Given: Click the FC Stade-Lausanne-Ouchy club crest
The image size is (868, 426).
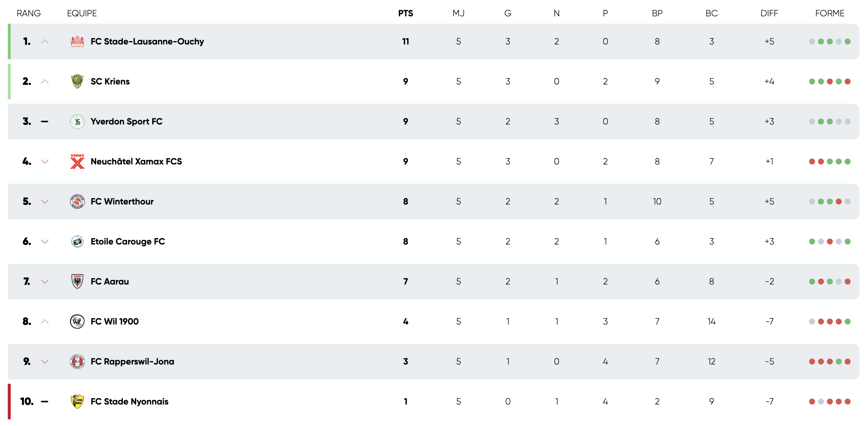Looking at the screenshot, I should pyautogui.click(x=77, y=41).
